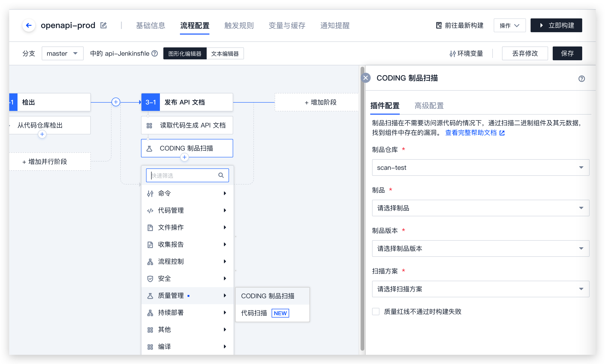The image size is (605, 364).
Task: Expand the 编译 submenu arrow
Action: 225,347
